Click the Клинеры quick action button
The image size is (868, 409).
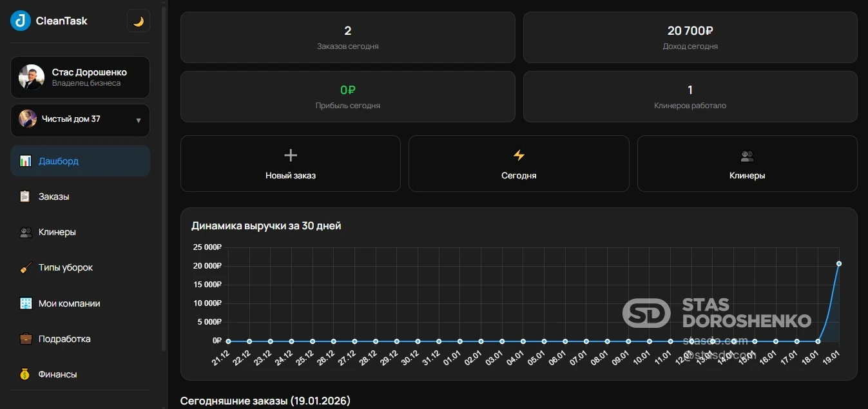pos(747,163)
